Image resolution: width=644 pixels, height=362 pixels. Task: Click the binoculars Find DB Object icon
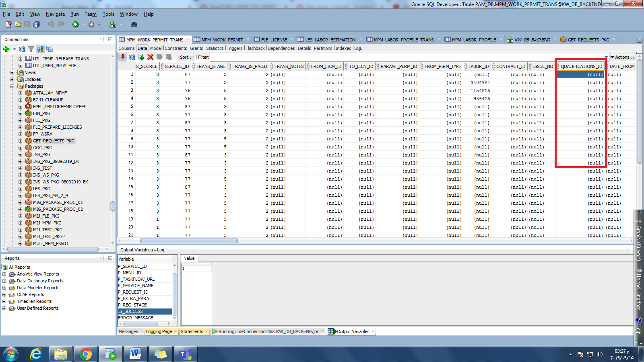click(134, 25)
